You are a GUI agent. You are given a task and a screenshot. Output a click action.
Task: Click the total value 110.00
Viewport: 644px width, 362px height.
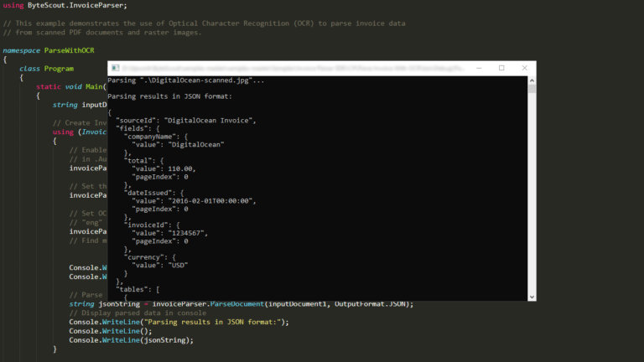180,168
